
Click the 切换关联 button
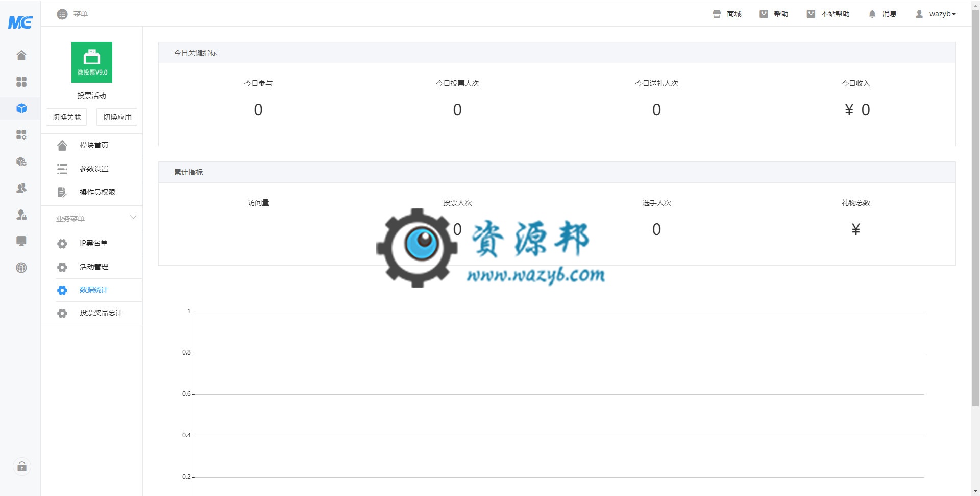coord(66,117)
